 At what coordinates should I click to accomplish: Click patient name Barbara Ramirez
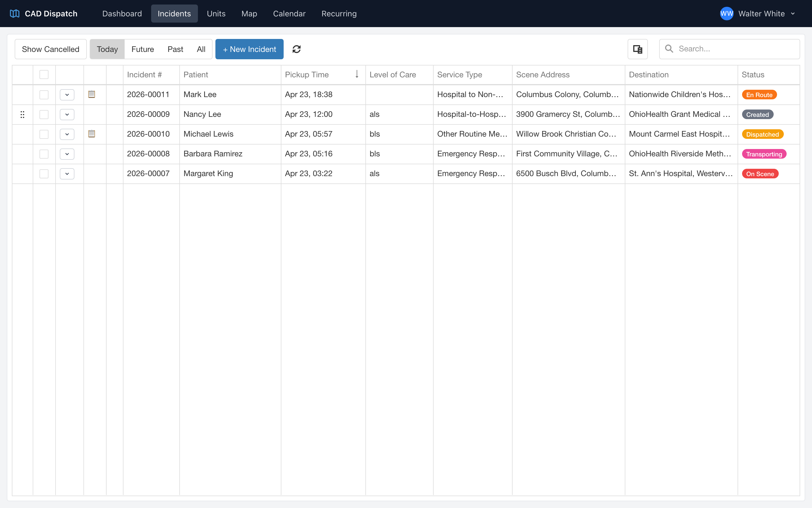(x=213, y=154)
